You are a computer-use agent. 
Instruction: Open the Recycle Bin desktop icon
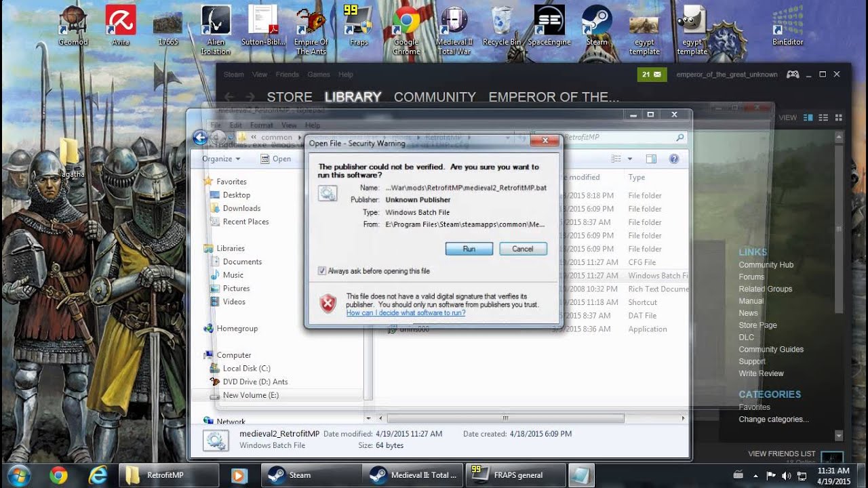coord(502,26)
